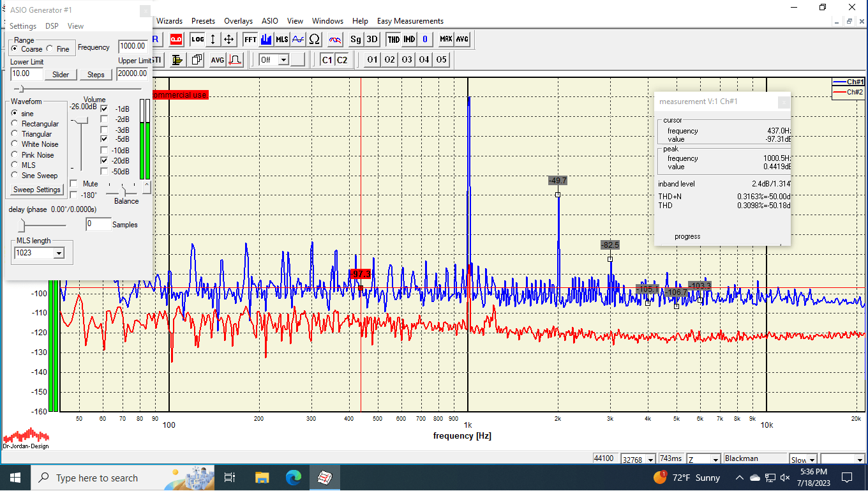This screenshot has width=868, height=491.
Task: Select the Coarse range radio button
Action: [x=15, y=49]
